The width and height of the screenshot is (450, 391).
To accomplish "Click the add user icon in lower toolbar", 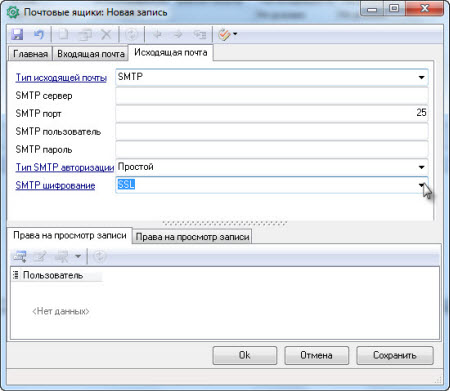I will [x=20, y=256].
